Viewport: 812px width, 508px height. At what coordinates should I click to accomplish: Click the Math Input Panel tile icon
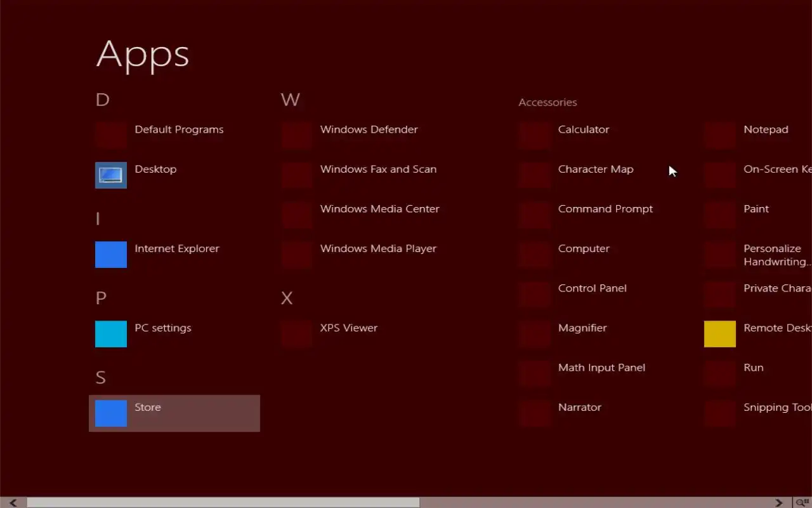(x=534, y=373)
